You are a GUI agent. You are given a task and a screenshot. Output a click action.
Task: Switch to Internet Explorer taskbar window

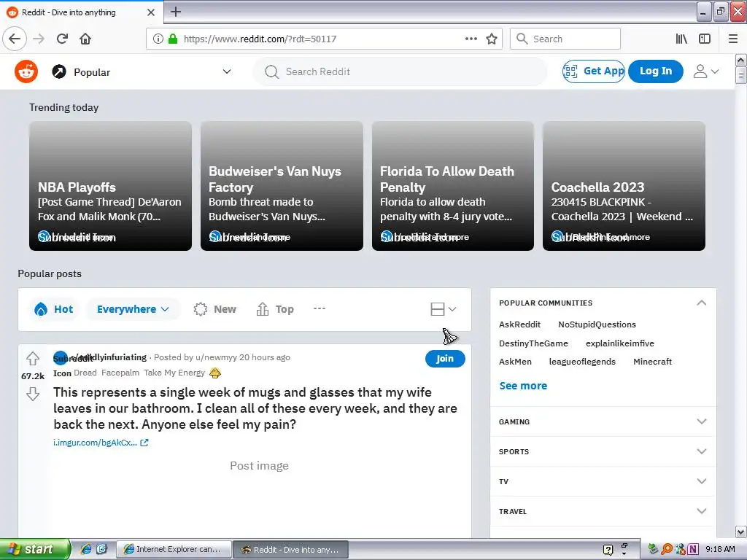click(174, 550)
